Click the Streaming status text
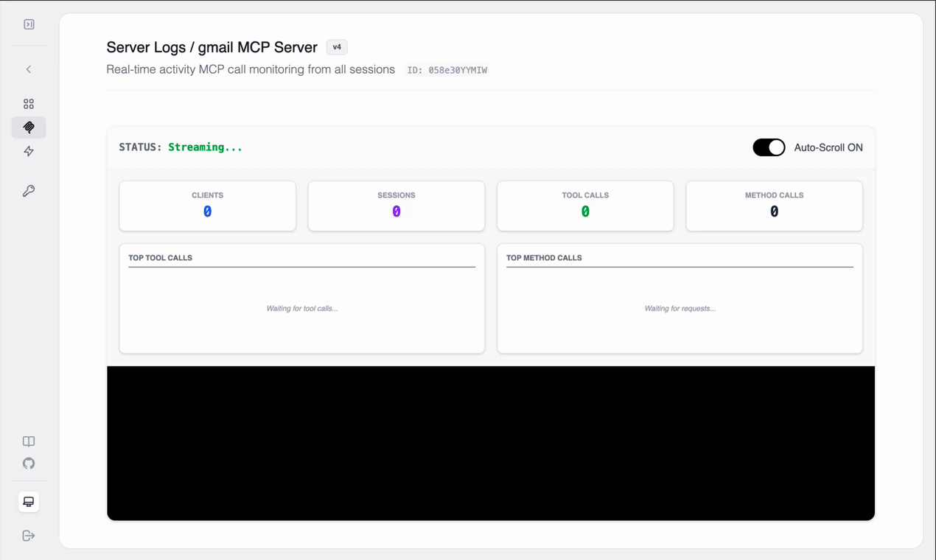The width and height of the screenshot is (936, 560). click(x=205, y=147)
